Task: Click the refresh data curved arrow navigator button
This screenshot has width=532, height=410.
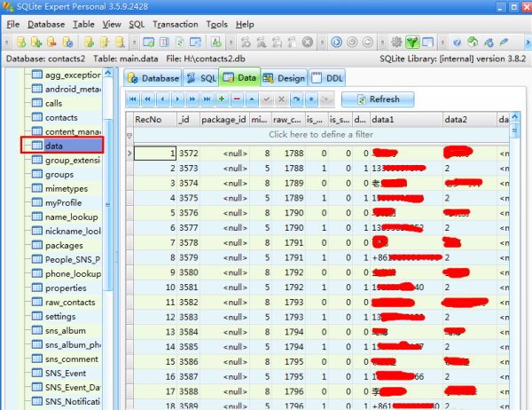Action: 296,99
